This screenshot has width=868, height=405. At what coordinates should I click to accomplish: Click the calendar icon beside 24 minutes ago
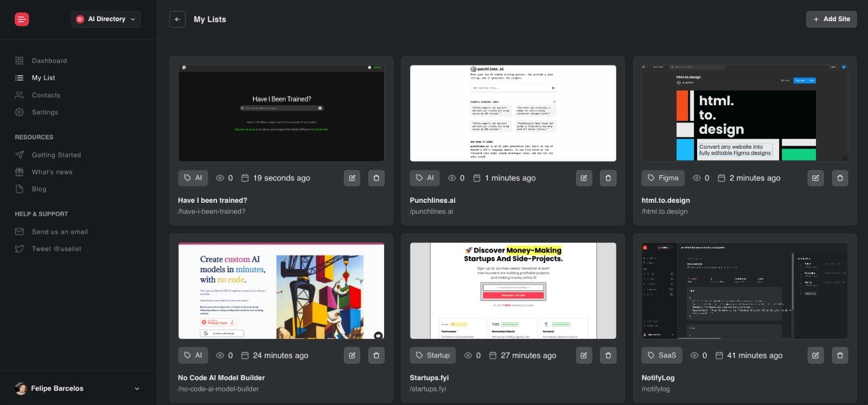click(x=245, y=356)
